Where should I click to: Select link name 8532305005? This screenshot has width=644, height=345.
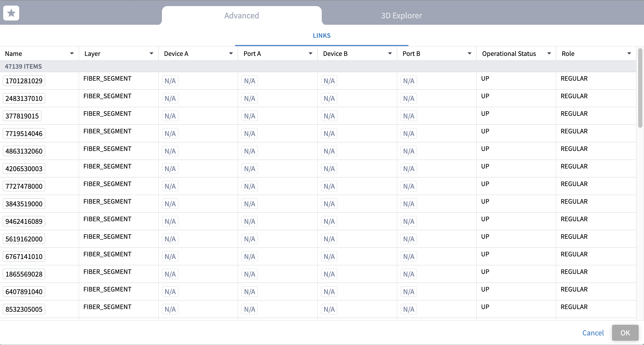[24, 309]
